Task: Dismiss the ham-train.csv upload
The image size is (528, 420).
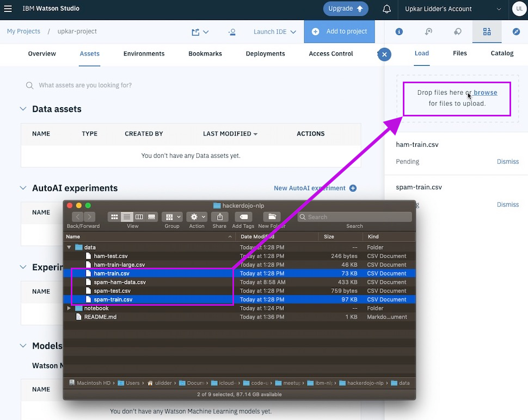Action: (x=508, y=162)
